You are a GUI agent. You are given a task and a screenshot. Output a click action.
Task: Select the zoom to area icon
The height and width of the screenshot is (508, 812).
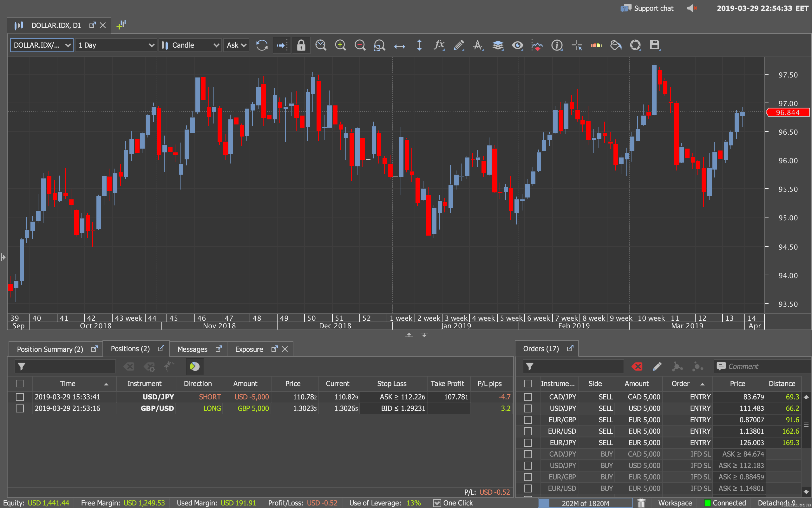(x=379, y=45)
